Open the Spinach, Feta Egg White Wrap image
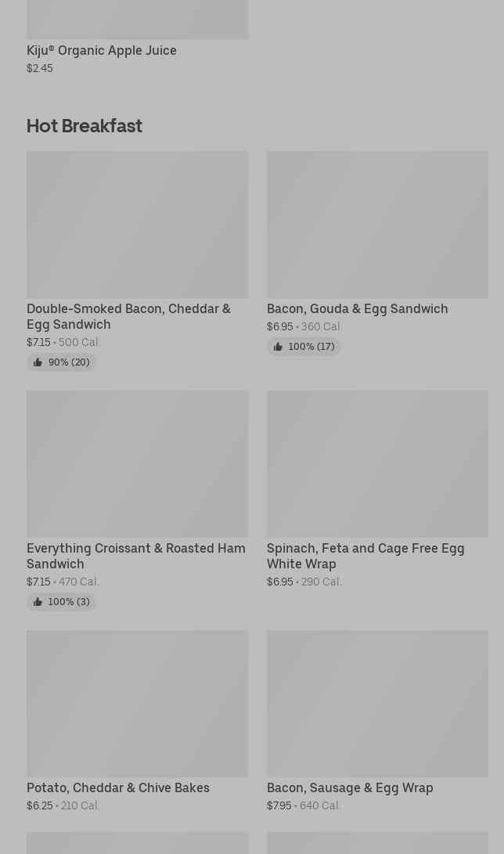Image resolution: width=504 pixels, height=854 pixels. click(377, 464)
